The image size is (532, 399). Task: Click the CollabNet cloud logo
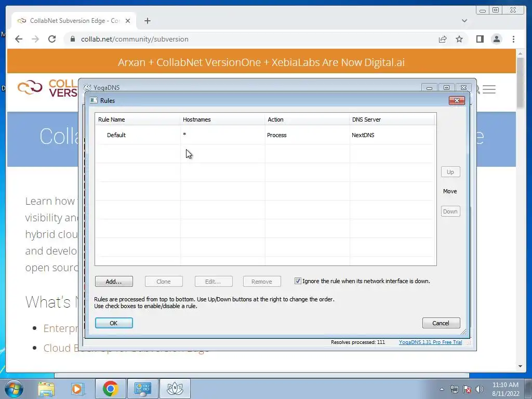[30, 87]
